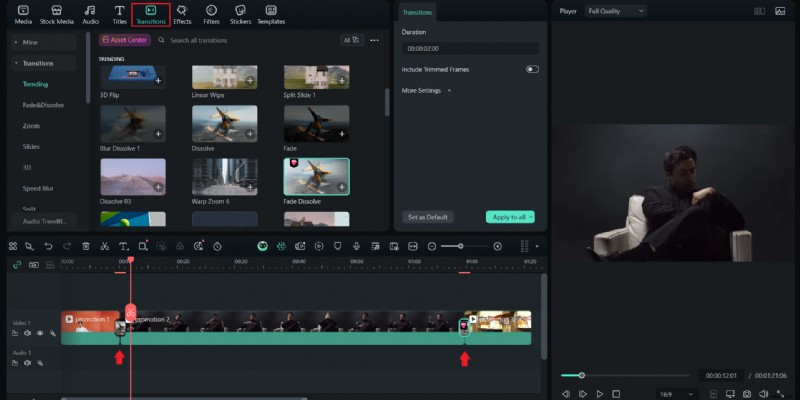
Task: Click the undo arrow in timeline toolbar
Action: pos(48,246)
